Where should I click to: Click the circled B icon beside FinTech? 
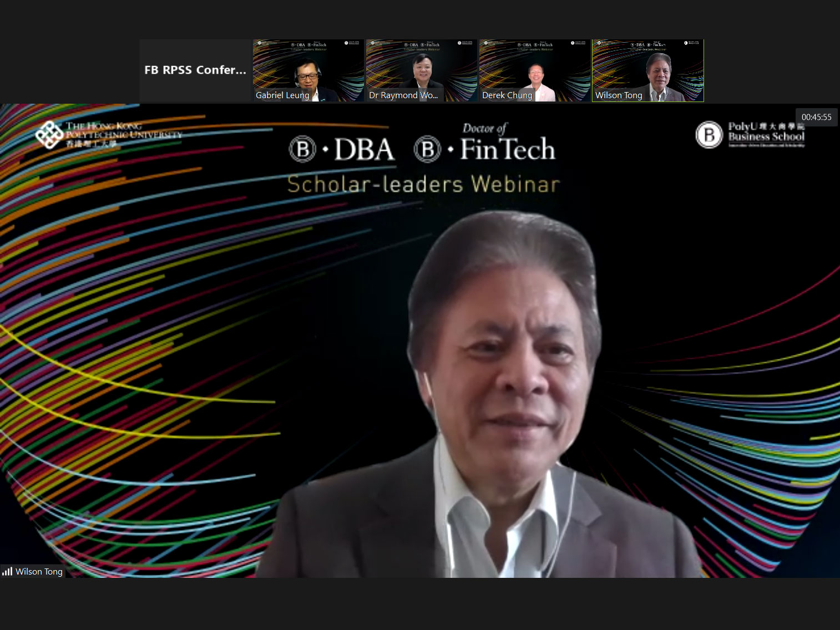[x=427, y=150]
